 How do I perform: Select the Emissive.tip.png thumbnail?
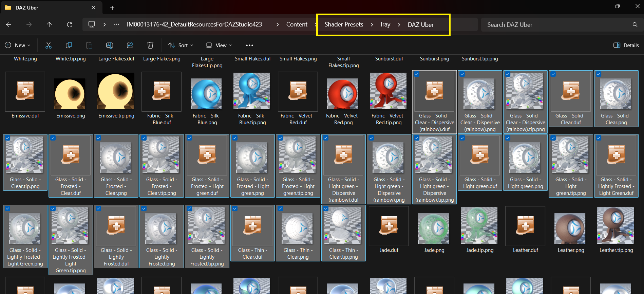pyautogui.click(x=116, y=91)
